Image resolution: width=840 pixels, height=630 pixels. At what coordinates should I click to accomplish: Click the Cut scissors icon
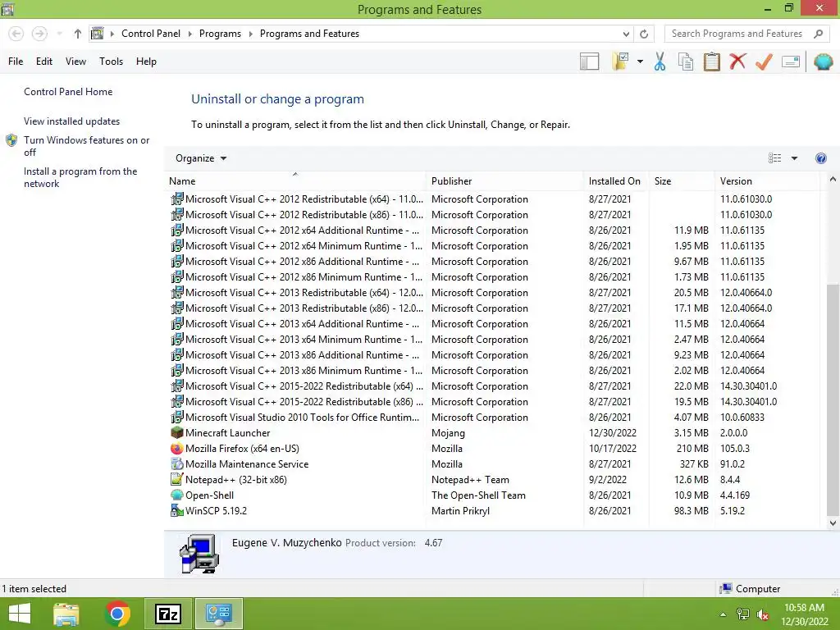click(660, 62)
